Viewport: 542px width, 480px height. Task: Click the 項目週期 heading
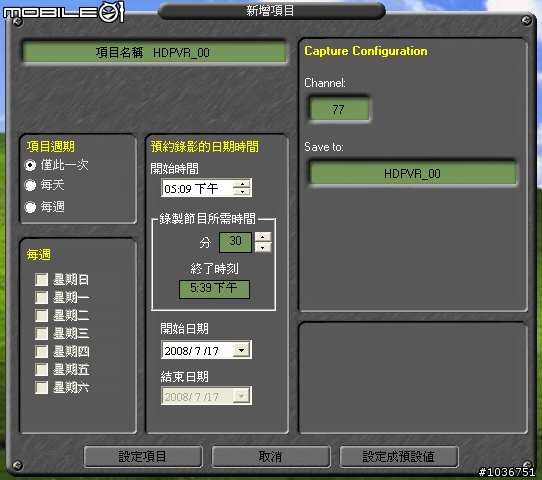51,147
